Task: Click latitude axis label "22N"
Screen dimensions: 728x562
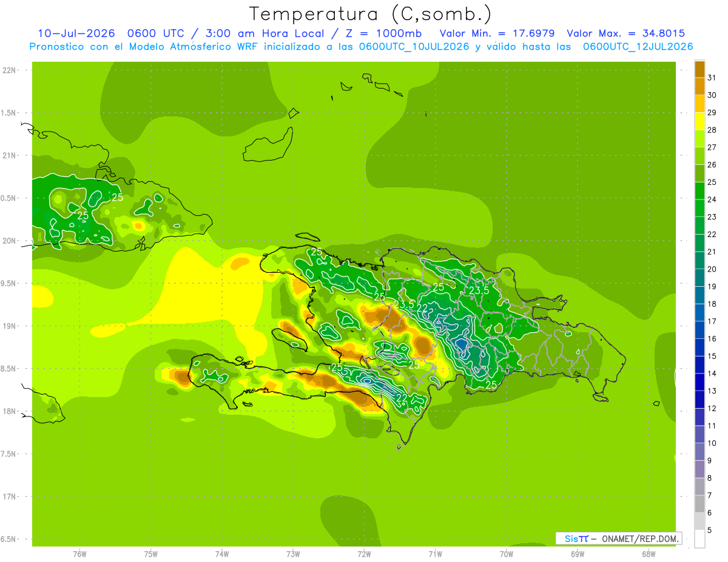Action: (9, 70)
